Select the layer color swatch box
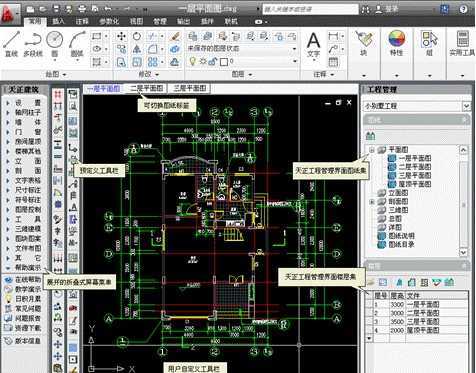The image size is (476, 373). pyautogui.click(x=224, y=62)
